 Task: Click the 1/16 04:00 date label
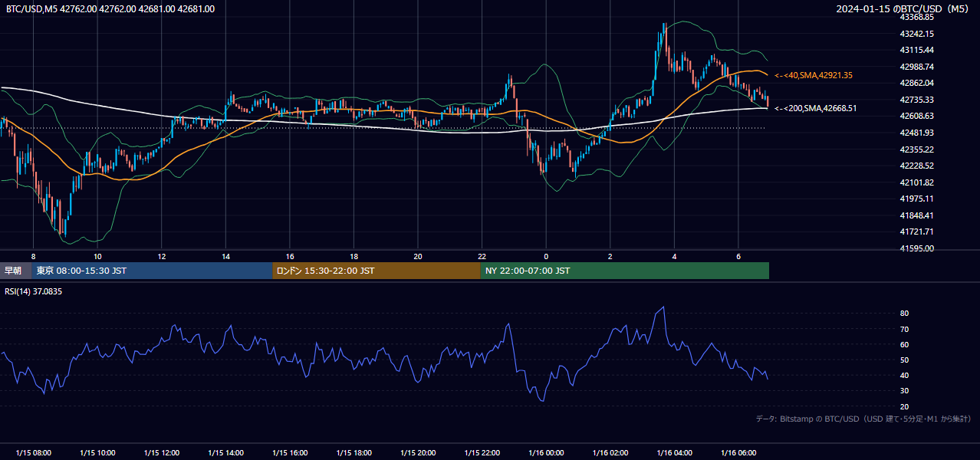click(x=674, y=452)
